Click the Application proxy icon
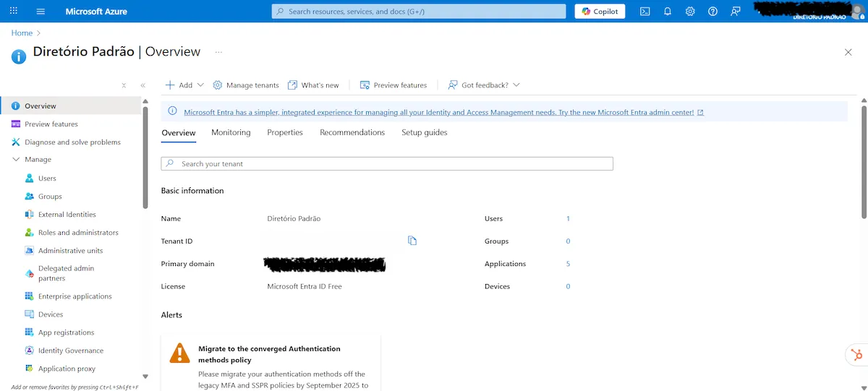Screen dimensions: 868x391 [x=30, y=368]
